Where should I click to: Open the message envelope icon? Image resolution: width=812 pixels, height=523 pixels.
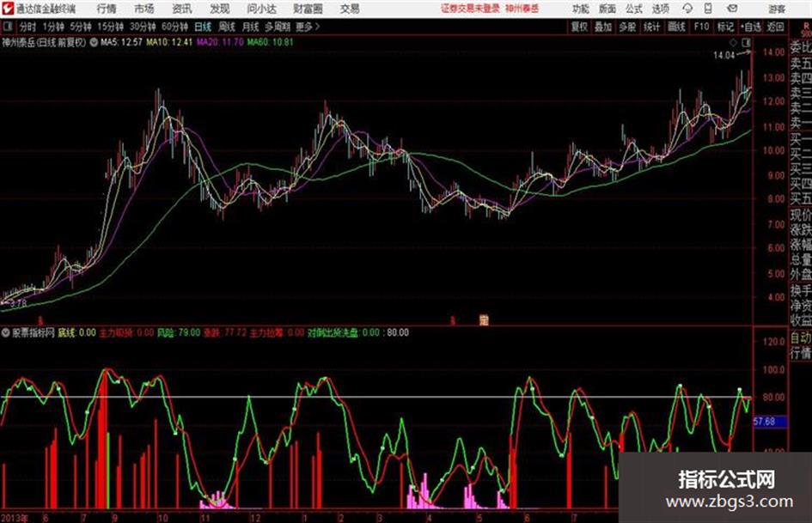pyautogui.click(x=732, y=9)
